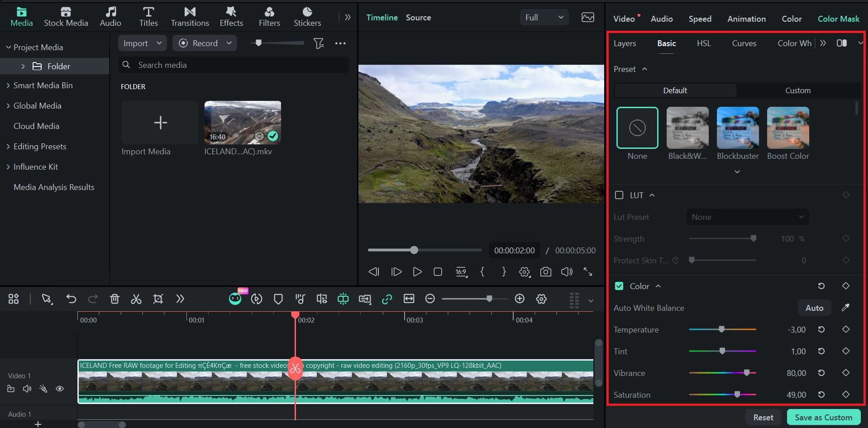868x428 pixels.
Task: Switch to the Speed tab
Action: click(x=700, y=19)
